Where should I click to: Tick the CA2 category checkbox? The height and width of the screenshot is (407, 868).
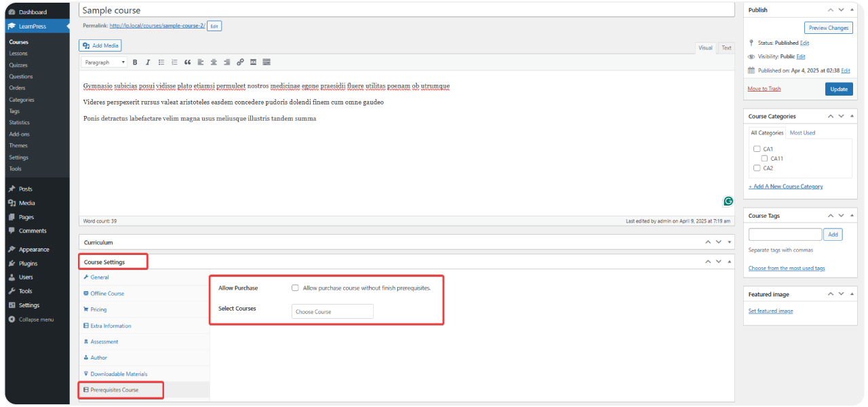[757, 168]
